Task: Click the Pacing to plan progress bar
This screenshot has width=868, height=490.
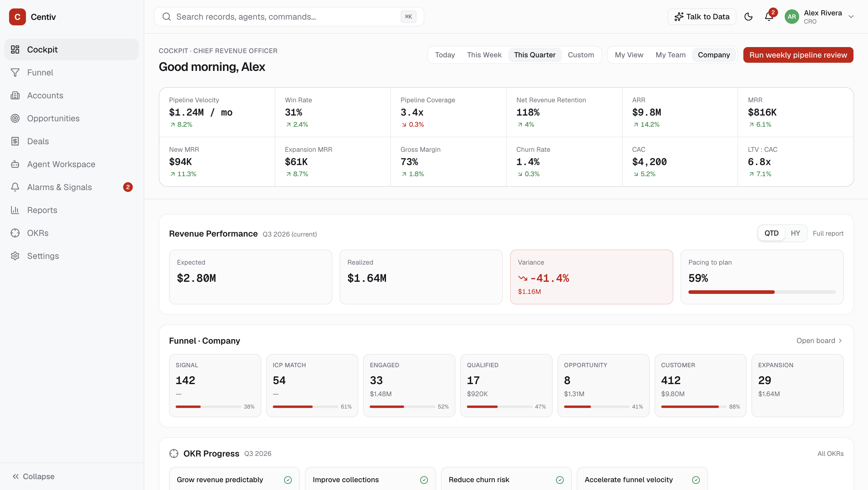Action: click(762, 292)
